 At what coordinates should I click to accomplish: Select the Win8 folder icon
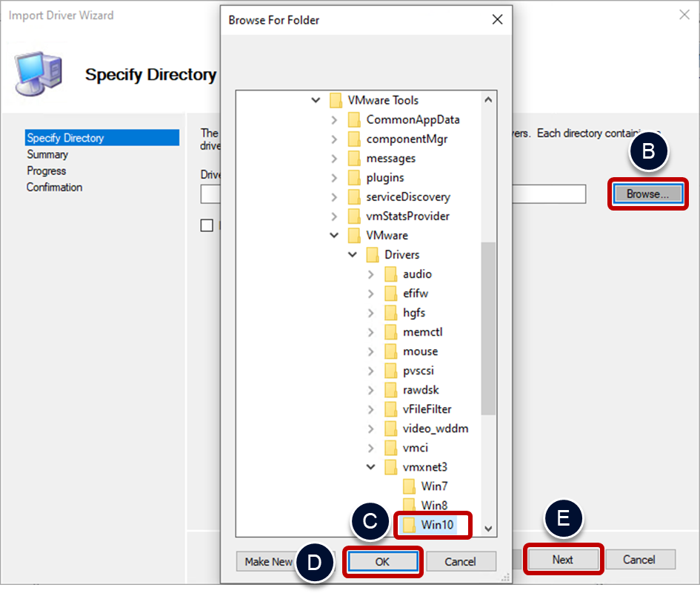pyautogui.click(x=410, y=506)
